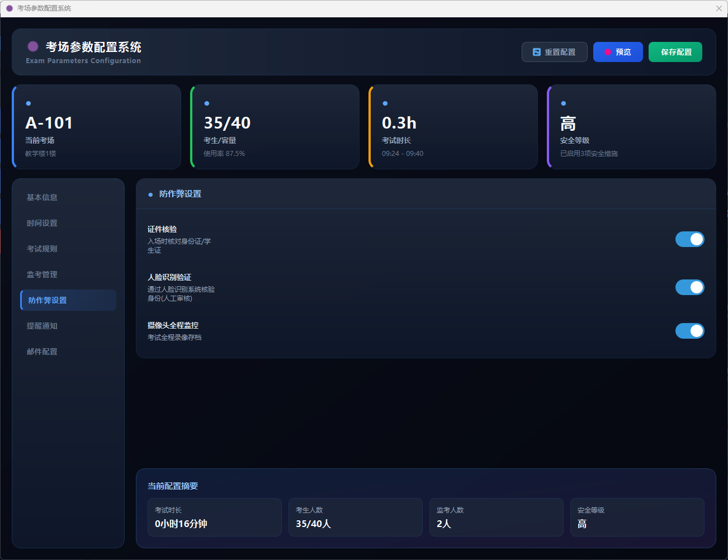This screenshot has height=560, width=728.
Task: Click the blue dot beside 防作弊设置 heading
Action: (150, 194)
